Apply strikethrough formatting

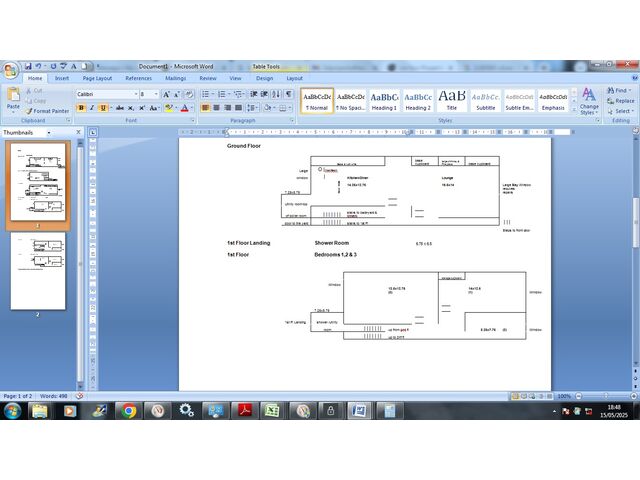[x=120, y=108]
